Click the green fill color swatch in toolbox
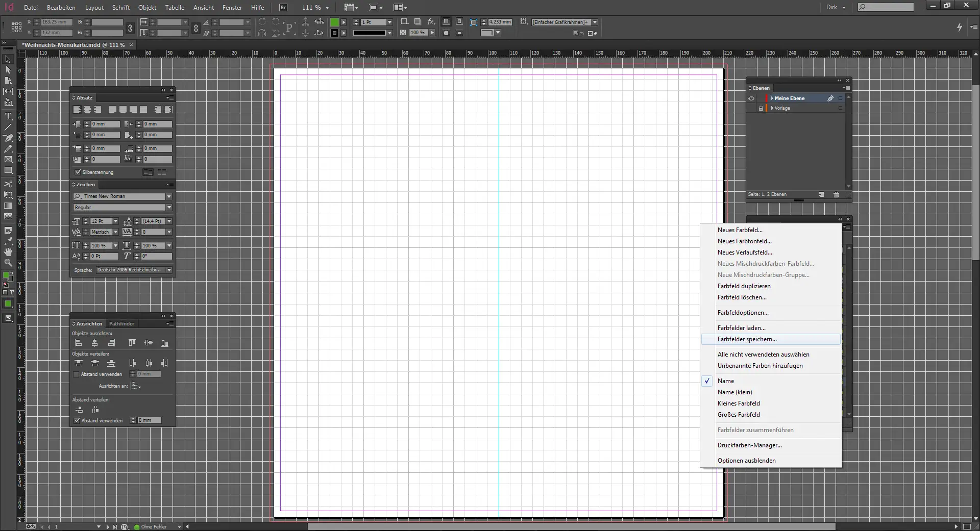Image resolution: width=980 pixels, height=531 pixels. click(x=7, y=276)
